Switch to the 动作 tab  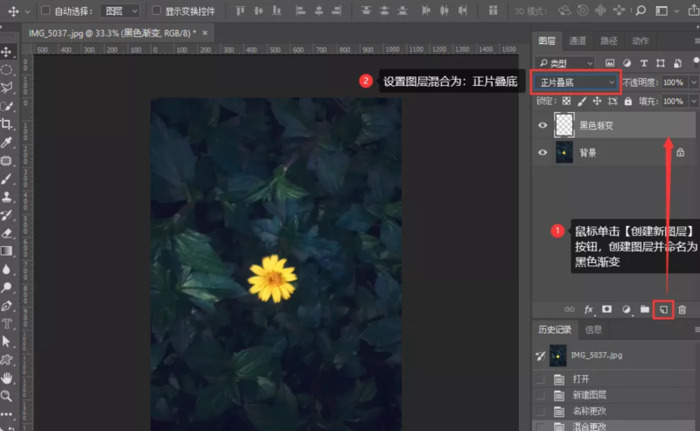pos(640,41)
